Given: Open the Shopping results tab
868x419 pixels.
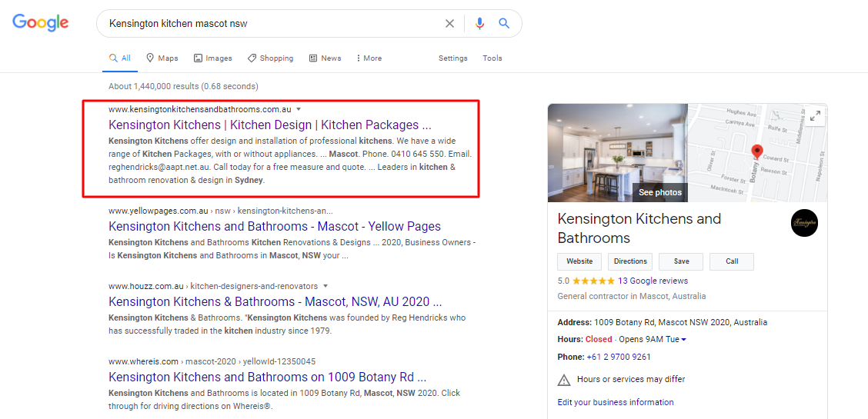Looking at the screenshot, I should (270, 58).
